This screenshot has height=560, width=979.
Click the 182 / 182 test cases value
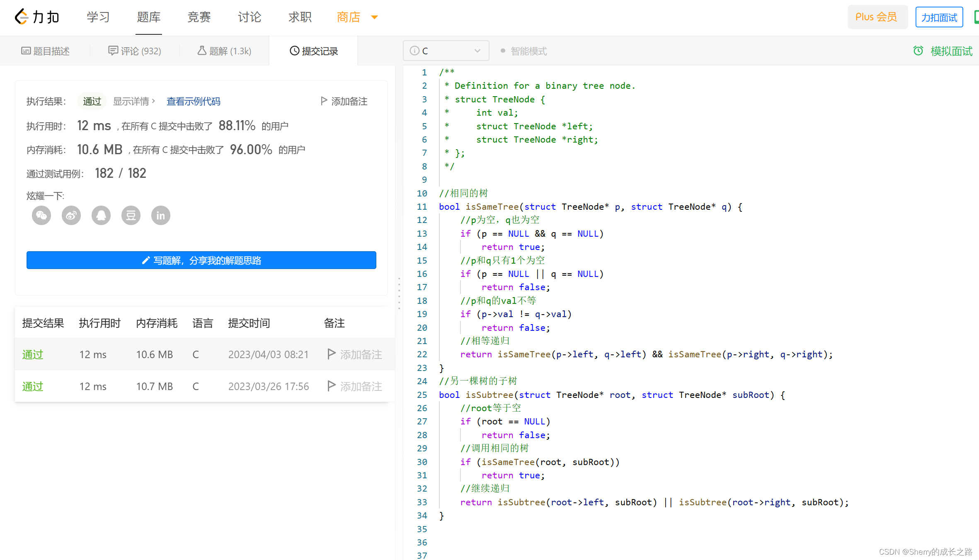121,173
